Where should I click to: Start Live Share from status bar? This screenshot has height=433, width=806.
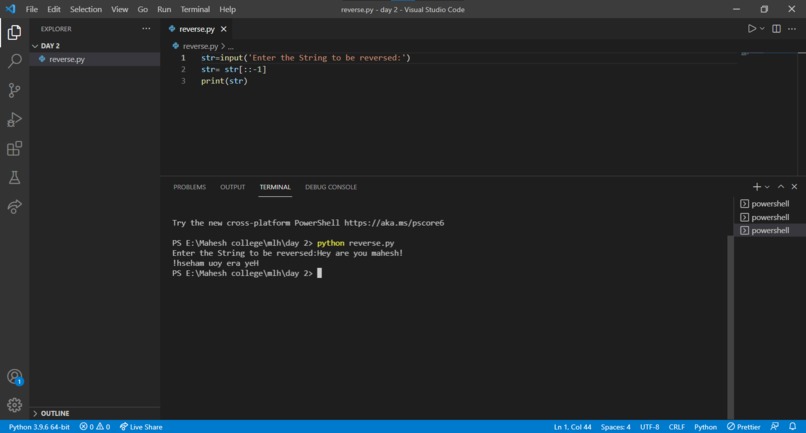[x=141, y=427]
